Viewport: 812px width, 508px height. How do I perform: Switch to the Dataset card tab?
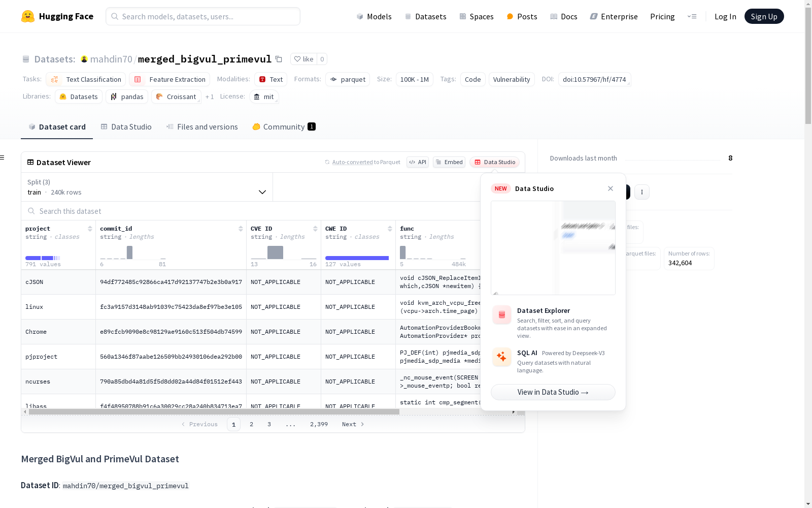point(57,127)
